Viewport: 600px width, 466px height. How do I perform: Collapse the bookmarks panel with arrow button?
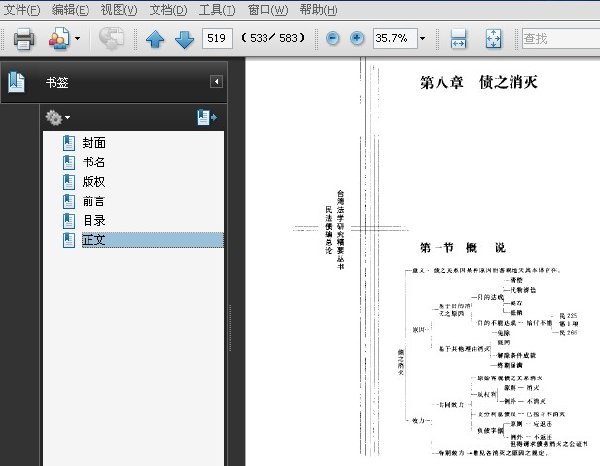(216, 81)
